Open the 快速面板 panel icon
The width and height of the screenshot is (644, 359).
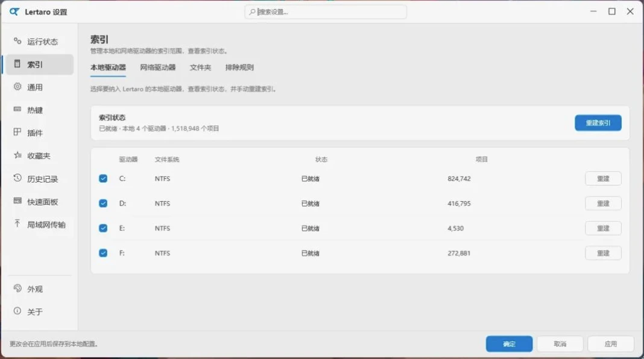[x=17, y=201]
